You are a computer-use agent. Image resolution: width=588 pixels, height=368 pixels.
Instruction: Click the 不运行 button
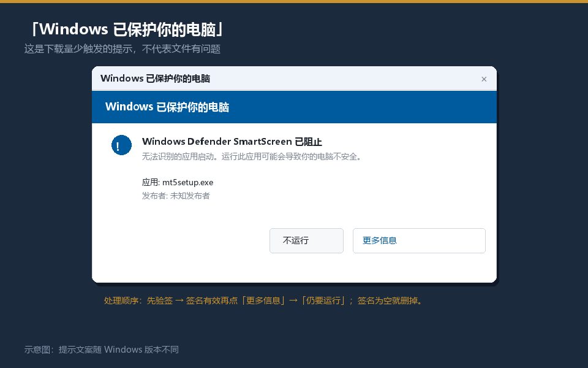[306, 240]
